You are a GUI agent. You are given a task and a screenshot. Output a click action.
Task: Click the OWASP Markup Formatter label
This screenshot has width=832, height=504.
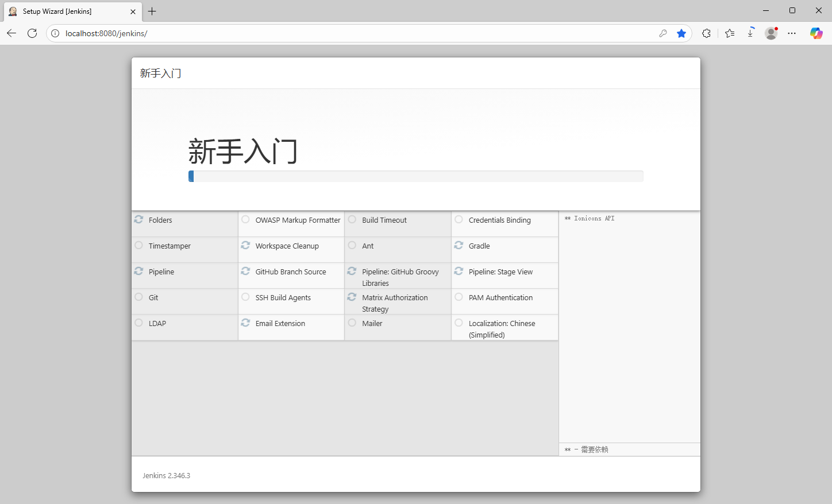(298, 220)
